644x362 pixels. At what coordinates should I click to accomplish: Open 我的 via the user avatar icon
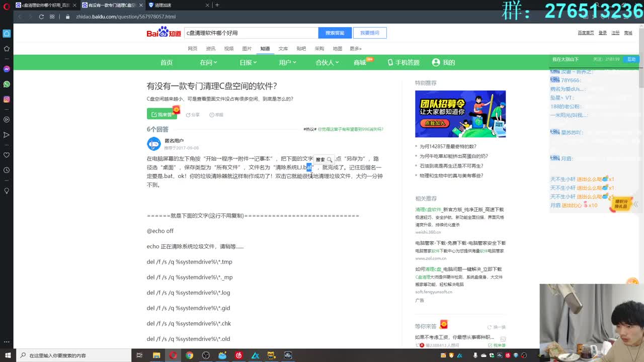436,62
